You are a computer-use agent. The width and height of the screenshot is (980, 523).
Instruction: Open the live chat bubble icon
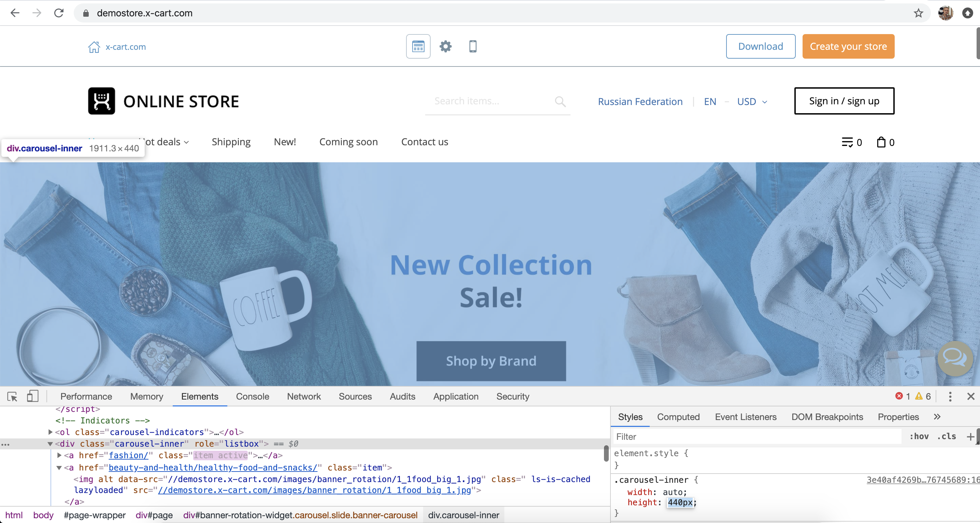point(955,358)
